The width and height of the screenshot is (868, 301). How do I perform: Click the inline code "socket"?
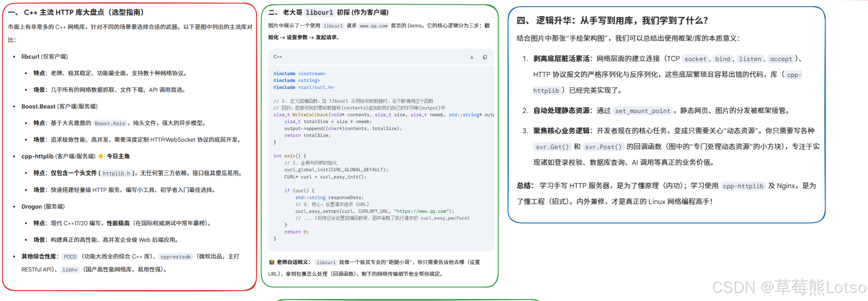point(695,59)
